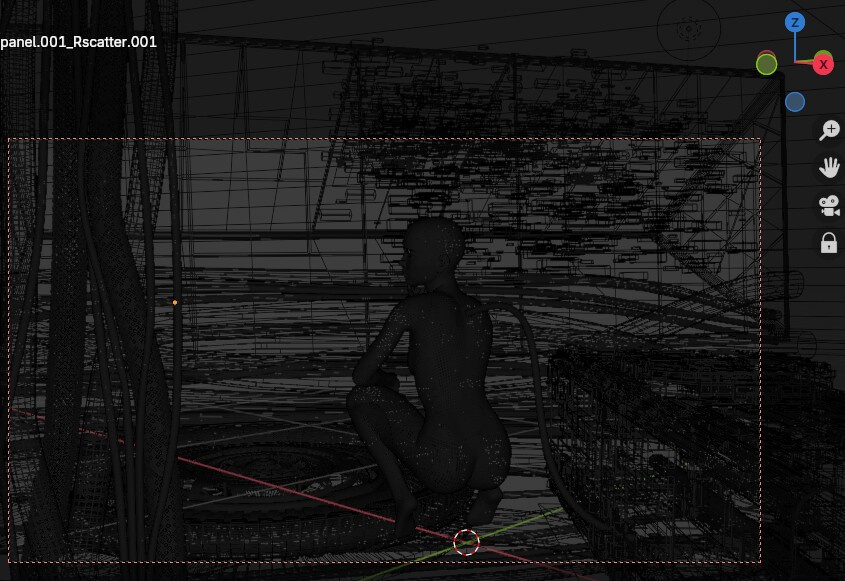The width and height of the screenshot is (845, 581).
Task: Click the magnifier zoom view icon
Action: [x=829, y=130]
